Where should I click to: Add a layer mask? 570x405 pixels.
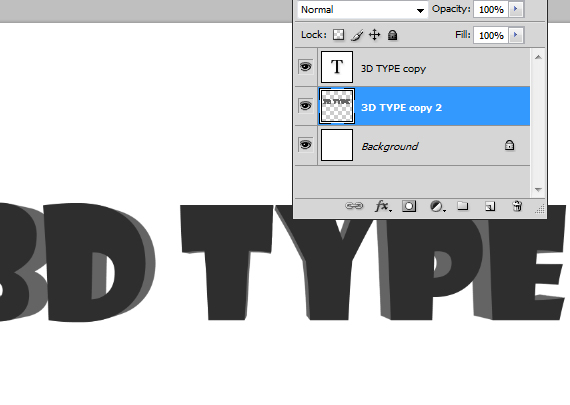tap(409, 206)
